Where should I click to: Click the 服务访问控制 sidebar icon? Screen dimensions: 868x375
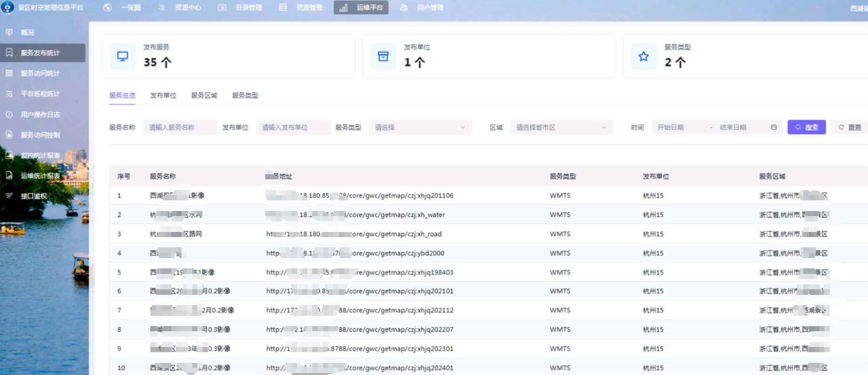point(9,135)
